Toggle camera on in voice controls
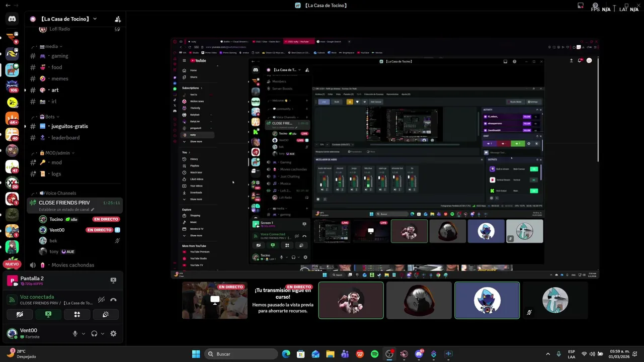 tap(20, 314)
